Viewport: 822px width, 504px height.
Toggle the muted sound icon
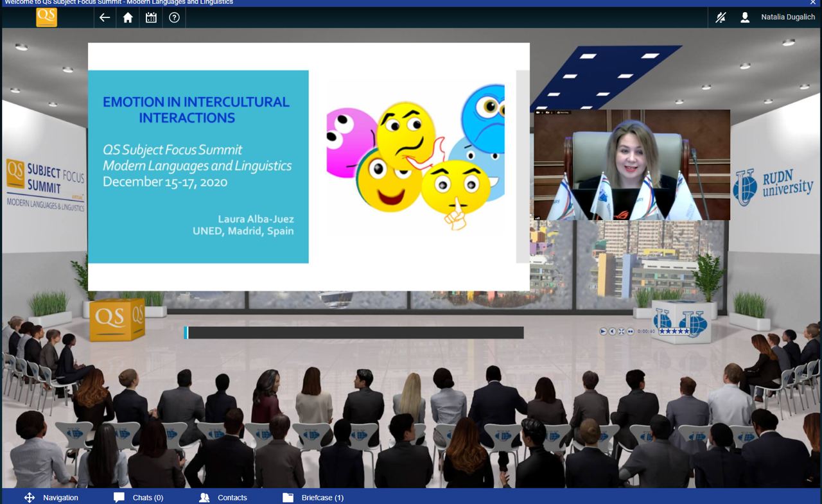coord(721,18)
